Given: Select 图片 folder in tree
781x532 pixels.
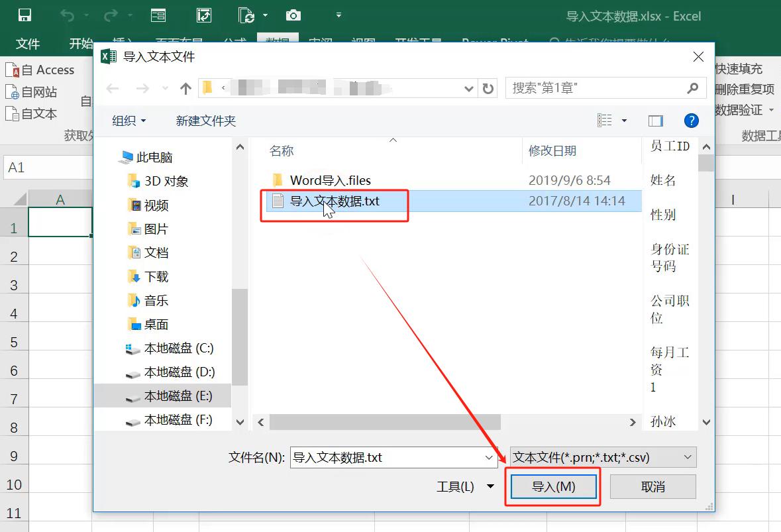Looking at the screenshot, I should (x=148, y=229).
